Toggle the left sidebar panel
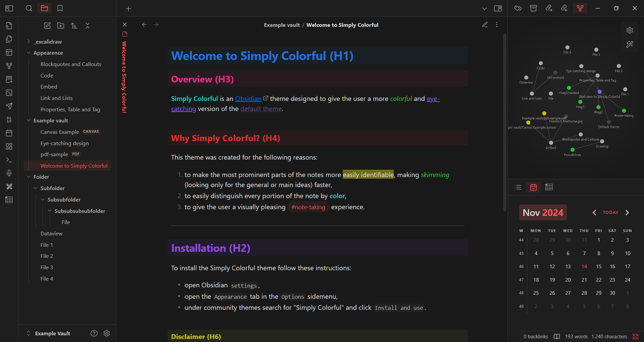This screenshot has width=644, height=342. (x=9, y=8)
